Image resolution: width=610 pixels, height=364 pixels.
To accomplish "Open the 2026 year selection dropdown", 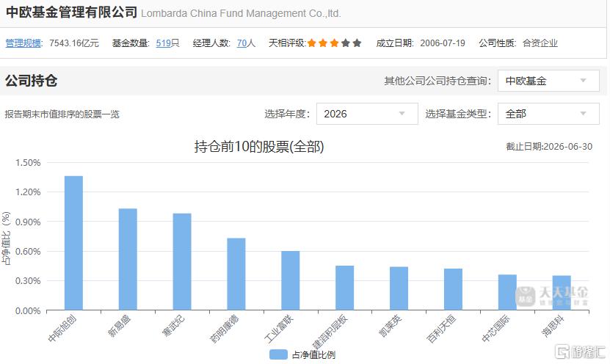I will click(x=367, y=114).
